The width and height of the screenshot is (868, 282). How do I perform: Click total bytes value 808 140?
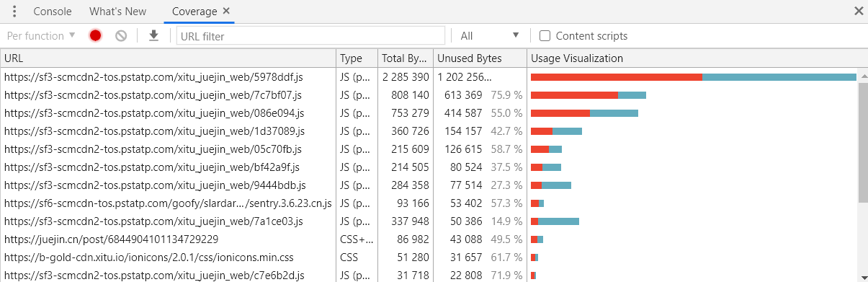[x=410, y=94]
